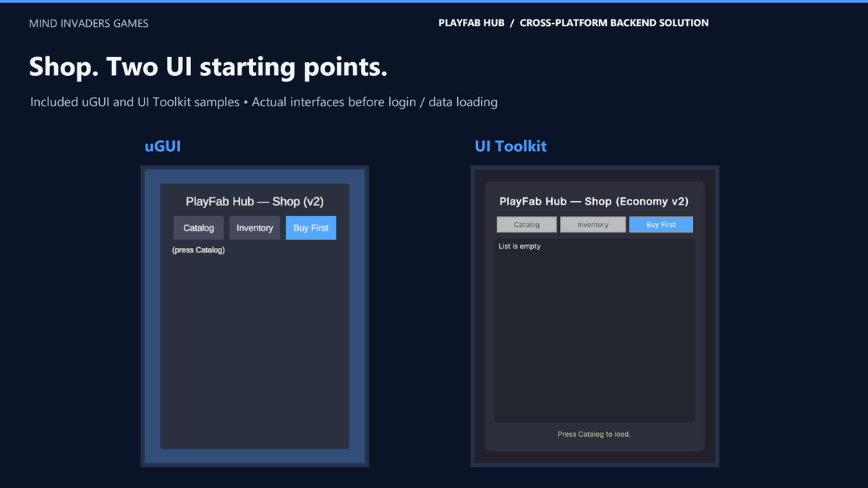Image resolution: width=868 pixels, height=488 pixels.
Task: Click the "uGUI" heading
Action: pos(163,146)
